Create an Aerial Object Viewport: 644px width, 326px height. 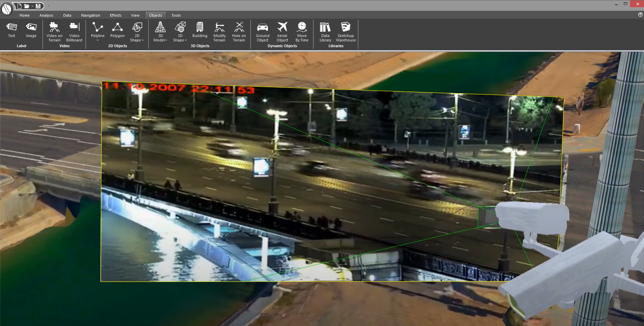coord(282,32)
